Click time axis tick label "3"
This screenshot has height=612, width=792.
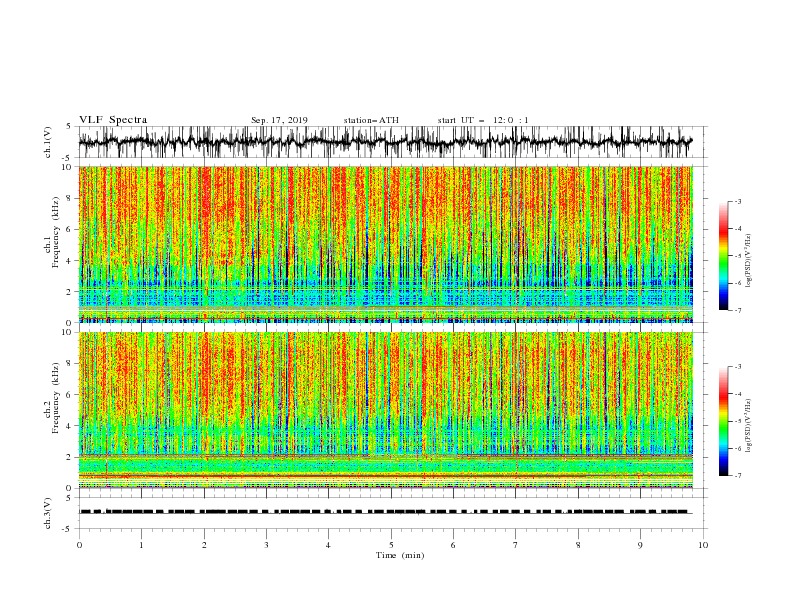click(x=266, y=545)
